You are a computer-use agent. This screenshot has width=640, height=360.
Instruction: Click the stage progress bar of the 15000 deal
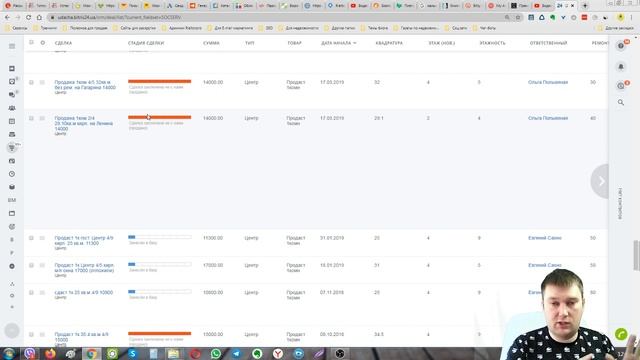point(160,333)
